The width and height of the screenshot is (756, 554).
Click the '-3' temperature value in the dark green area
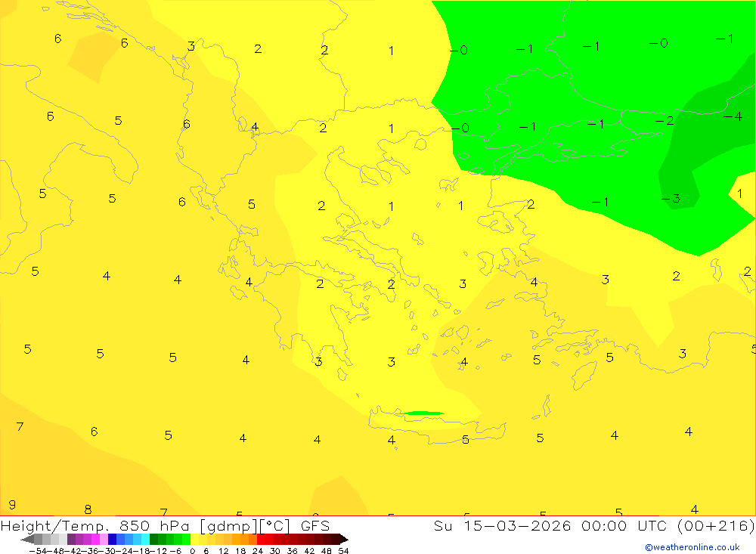click(x=671, y=198)
